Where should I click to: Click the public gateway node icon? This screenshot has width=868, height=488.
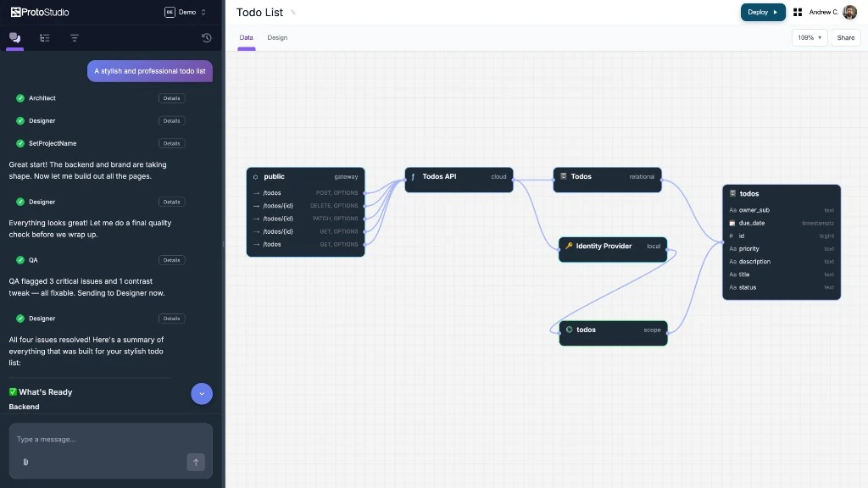click(x=255, y=176)
